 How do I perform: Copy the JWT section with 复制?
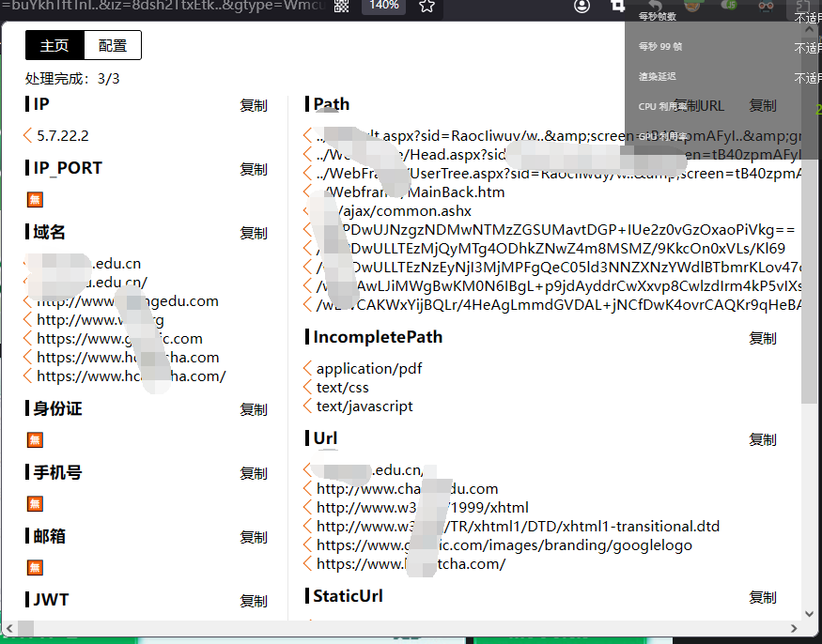[254, 602]
